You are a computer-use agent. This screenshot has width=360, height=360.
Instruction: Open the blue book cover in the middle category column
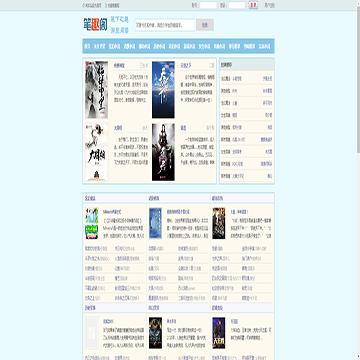[x=155, y=223]
